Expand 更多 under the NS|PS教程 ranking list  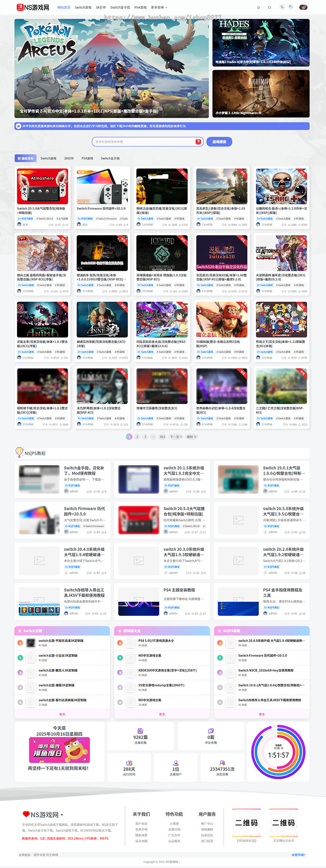pyautogui.click(x=262, y=715)
